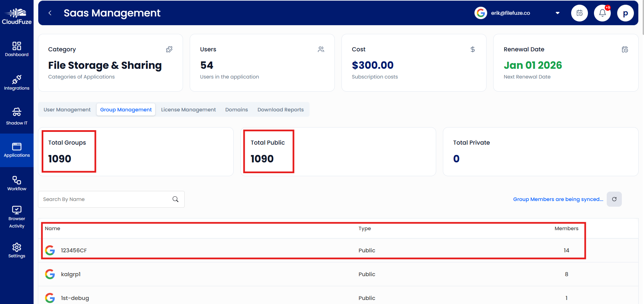
Task: Open the Dashboard from the sidebar
Action: coord(16,49)
